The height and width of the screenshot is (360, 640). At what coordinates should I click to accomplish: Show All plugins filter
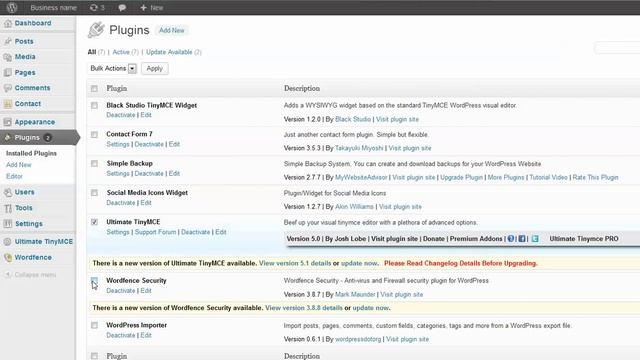coord(92,52)
